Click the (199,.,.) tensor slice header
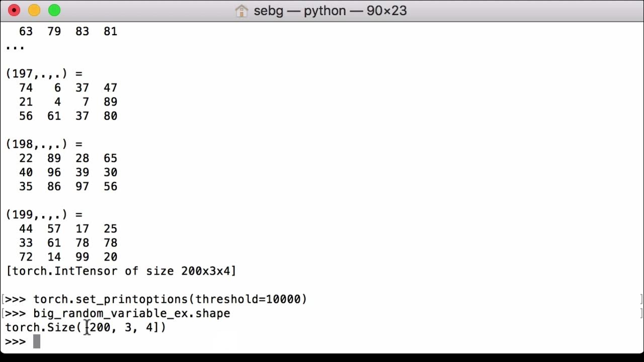The height and width of the screenshot is (362, 644). click(x=44, y=215)
